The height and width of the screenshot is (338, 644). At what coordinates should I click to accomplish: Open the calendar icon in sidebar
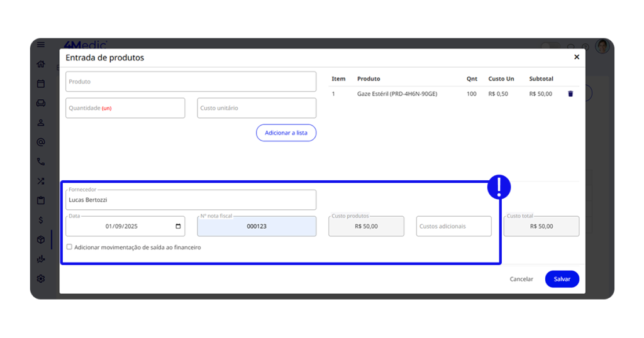click(41, 84)
